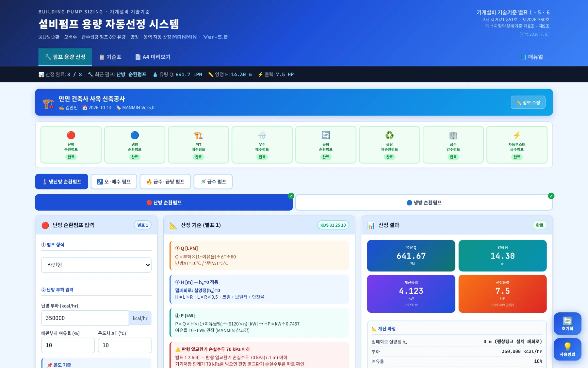Click the tag icon next to MANMIN-Ver5.0
The height and width of the screenshot is (368, 588).
119,108
